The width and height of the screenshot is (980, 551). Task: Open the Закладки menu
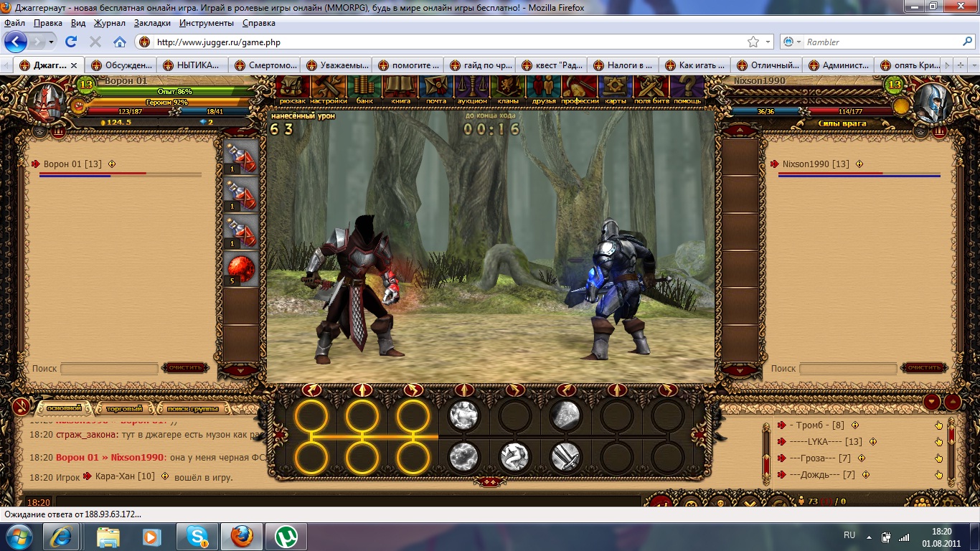[x=152, y=23]
